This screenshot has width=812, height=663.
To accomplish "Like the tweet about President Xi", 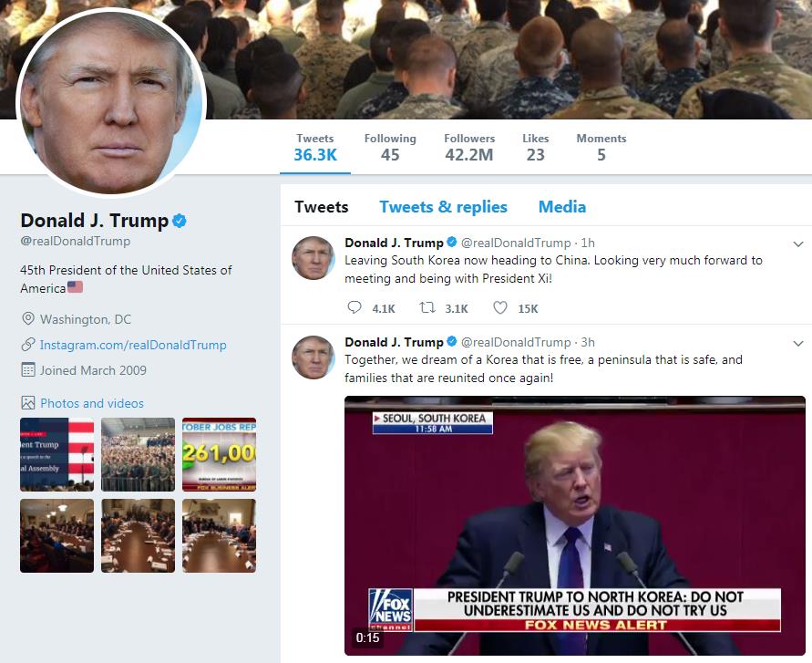I will (x=499, y=308).
